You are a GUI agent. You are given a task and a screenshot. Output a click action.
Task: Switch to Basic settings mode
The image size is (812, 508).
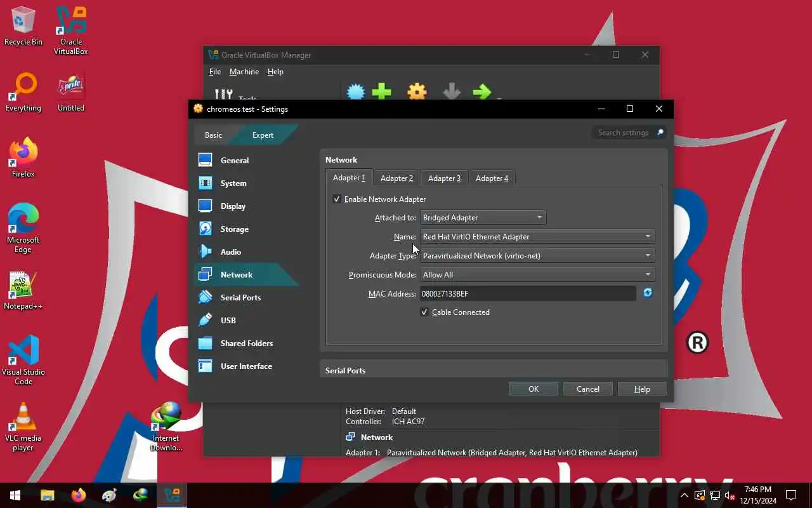213,135
